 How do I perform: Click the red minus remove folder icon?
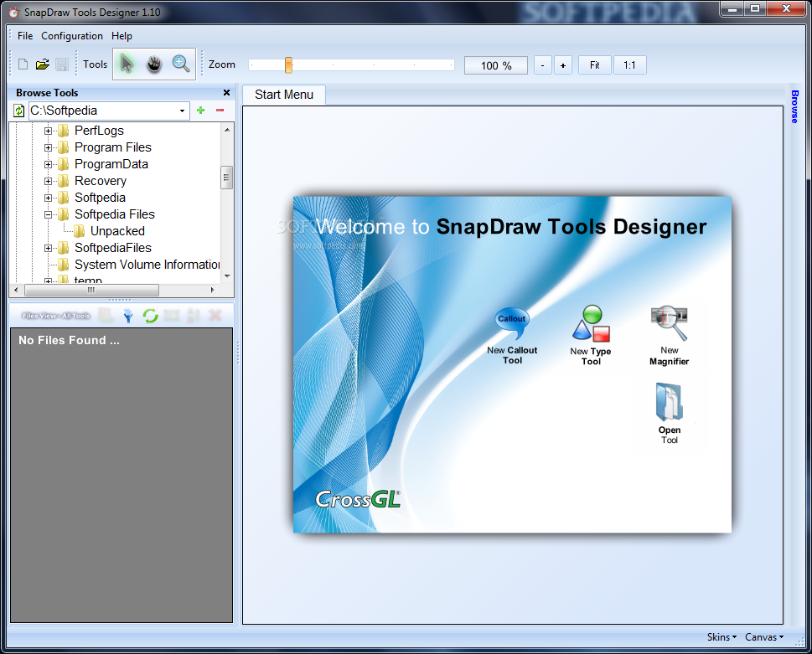coord(220,111)
